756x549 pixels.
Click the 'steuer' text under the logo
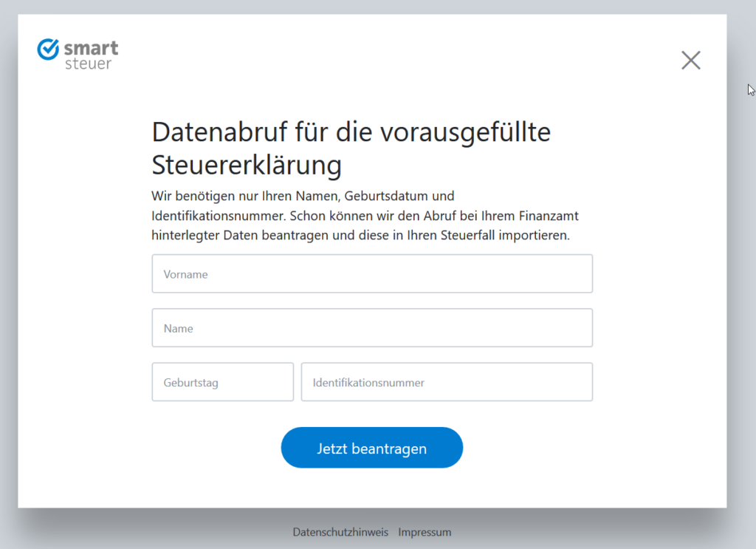click(88, 64)
